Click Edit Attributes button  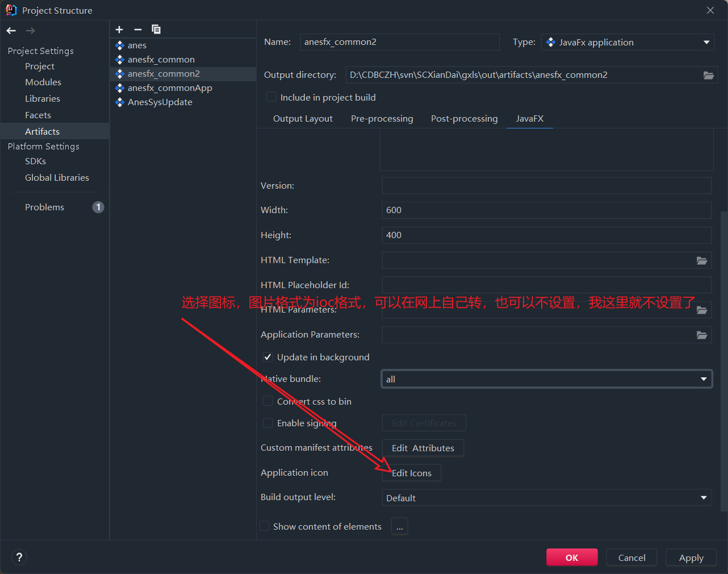423,448
